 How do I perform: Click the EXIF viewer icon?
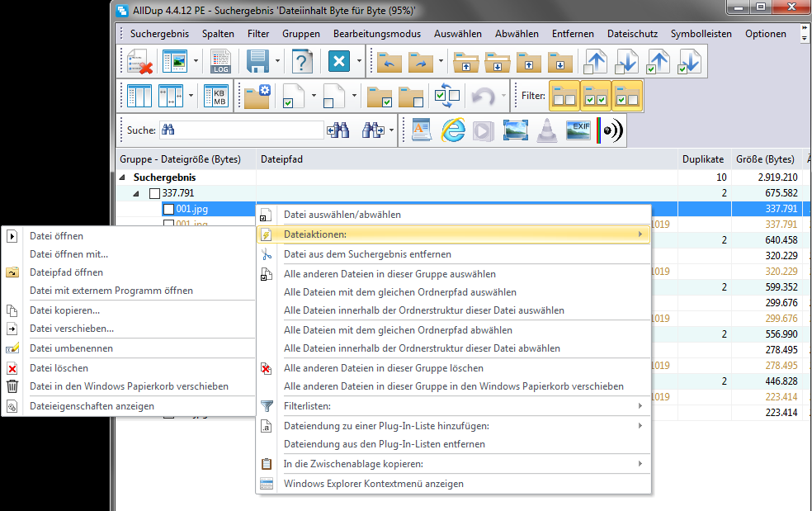pos(578,130)
